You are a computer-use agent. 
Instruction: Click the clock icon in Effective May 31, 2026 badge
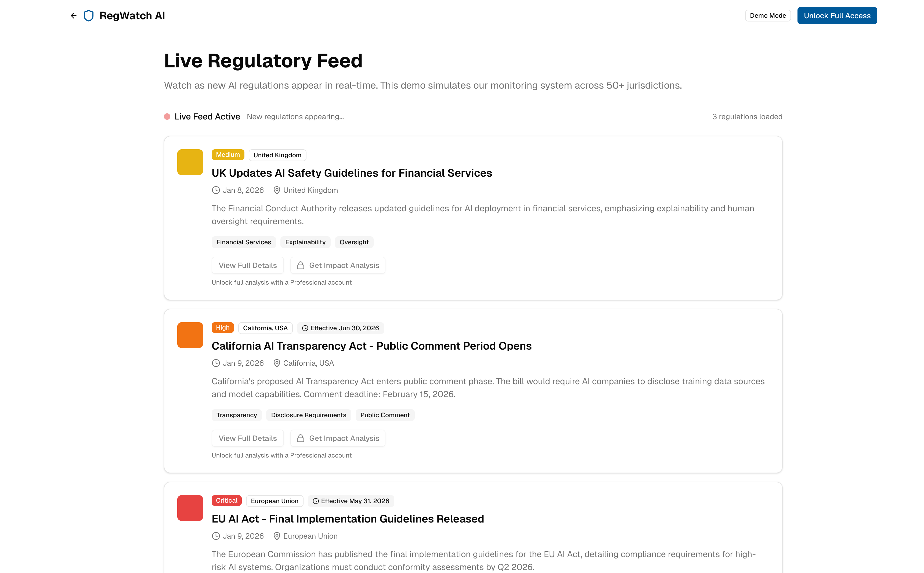point(316,501)
